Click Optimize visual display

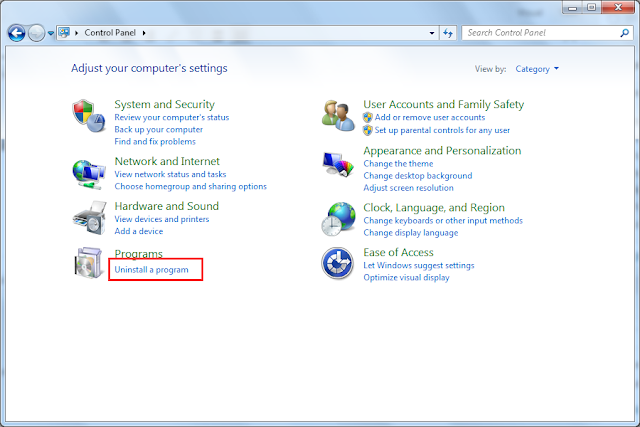coord(407,278)
